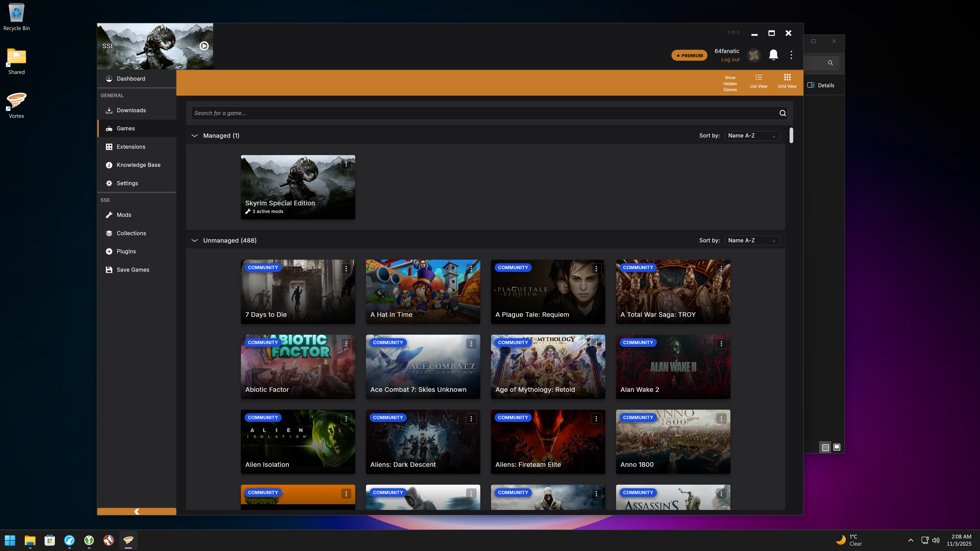980x551 pixels.
Task: Open the notifications bell
Action: pos(773,55)
